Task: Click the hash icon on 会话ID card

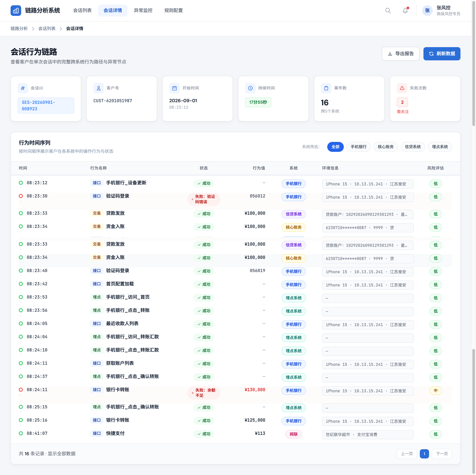Action: 23,88
